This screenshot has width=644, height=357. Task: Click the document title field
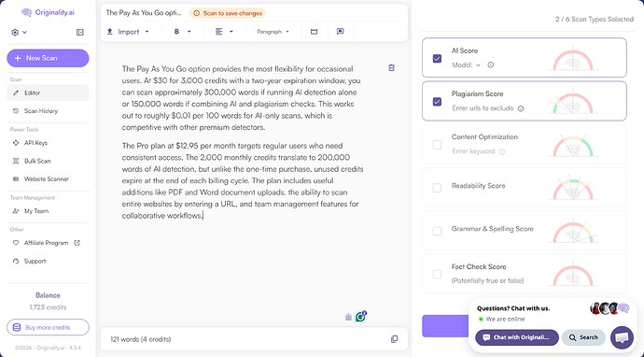click(144, 13)
